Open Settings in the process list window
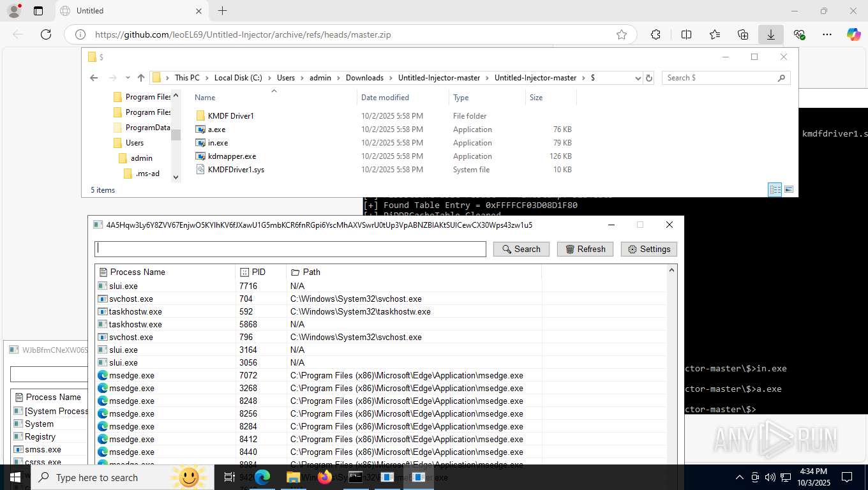This screenshot has width=868, height=490. tap(649, 249)
